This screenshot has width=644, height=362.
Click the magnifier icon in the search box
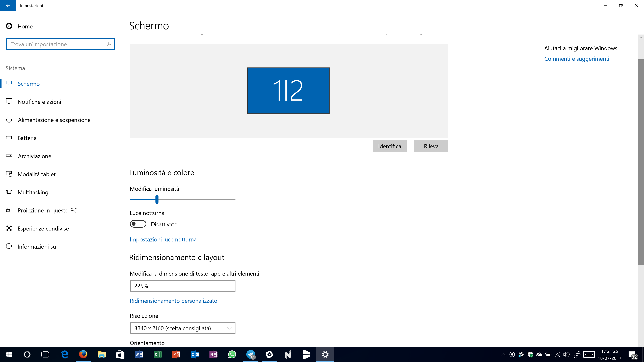(x=109, y=44)
